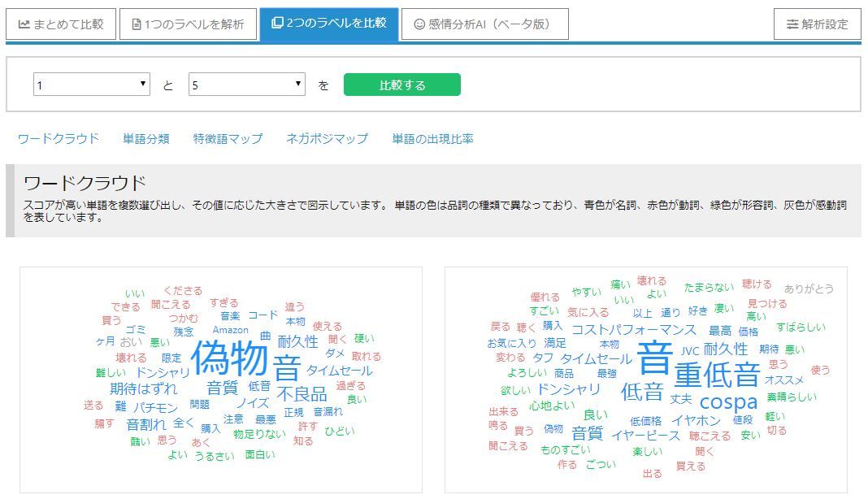
Task: Select 期待はずれ in the left word cloud
Action: (143, 388)
